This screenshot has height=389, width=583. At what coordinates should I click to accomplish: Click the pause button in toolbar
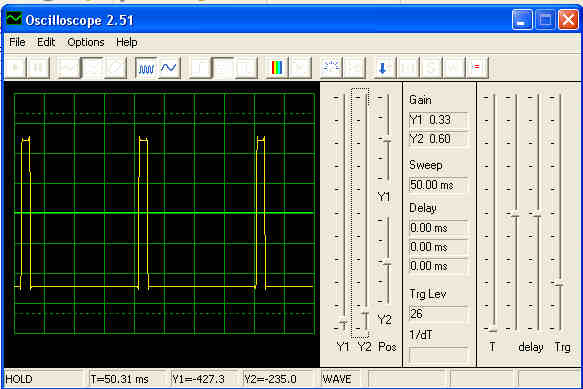38,68
